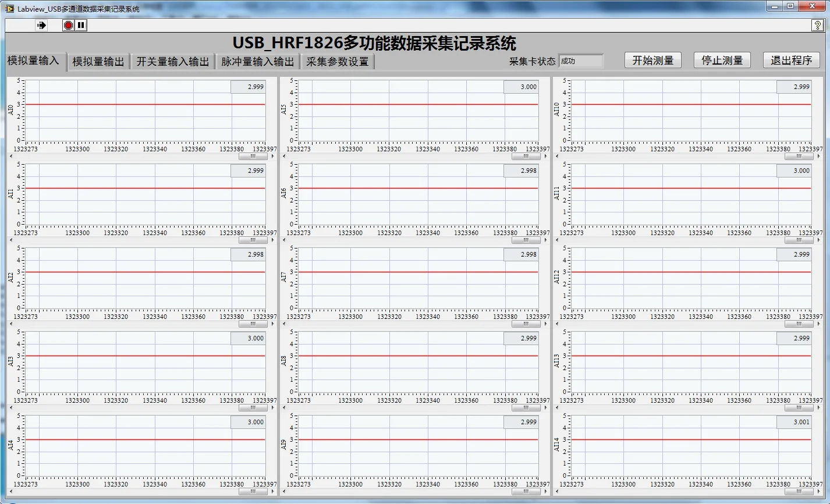This screenshot has height=504, width=830.
Task: Click left arrow of AI10 chart scrollbar
Action: [x=556, y=156]
